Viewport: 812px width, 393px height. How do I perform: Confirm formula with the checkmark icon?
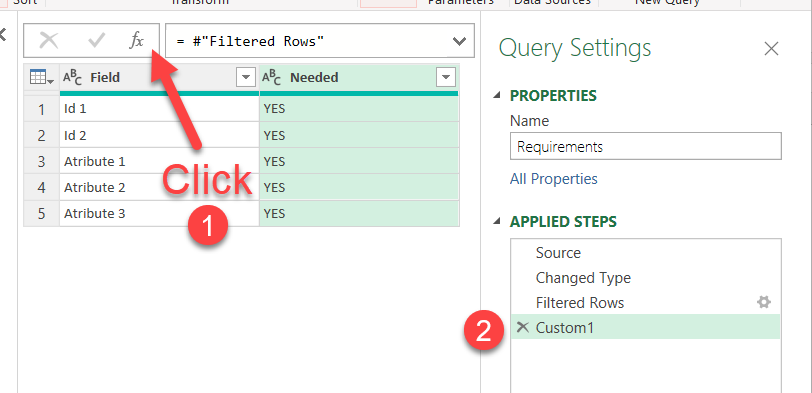[x=96, y=40]
